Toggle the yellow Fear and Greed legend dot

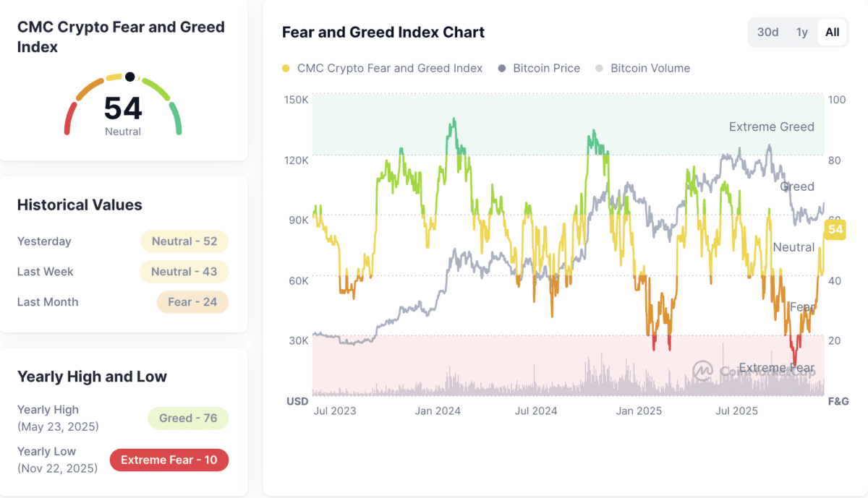286,69
